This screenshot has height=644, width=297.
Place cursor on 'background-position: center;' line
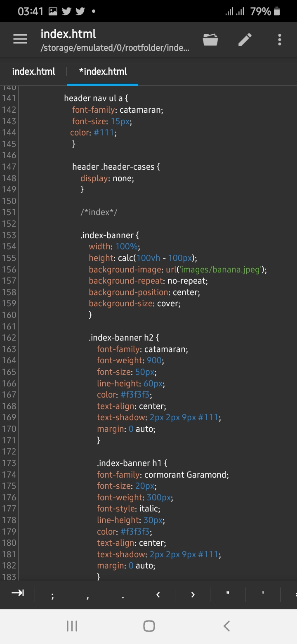point(144,292)
